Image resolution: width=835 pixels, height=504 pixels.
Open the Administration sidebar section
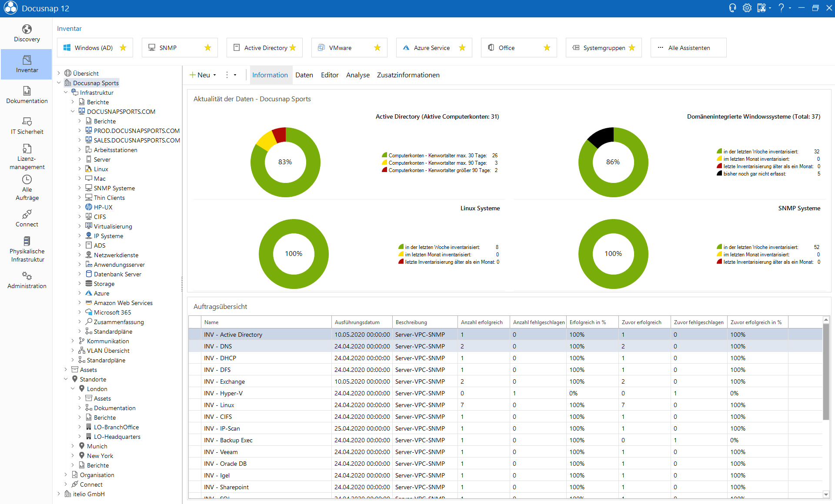27,280
